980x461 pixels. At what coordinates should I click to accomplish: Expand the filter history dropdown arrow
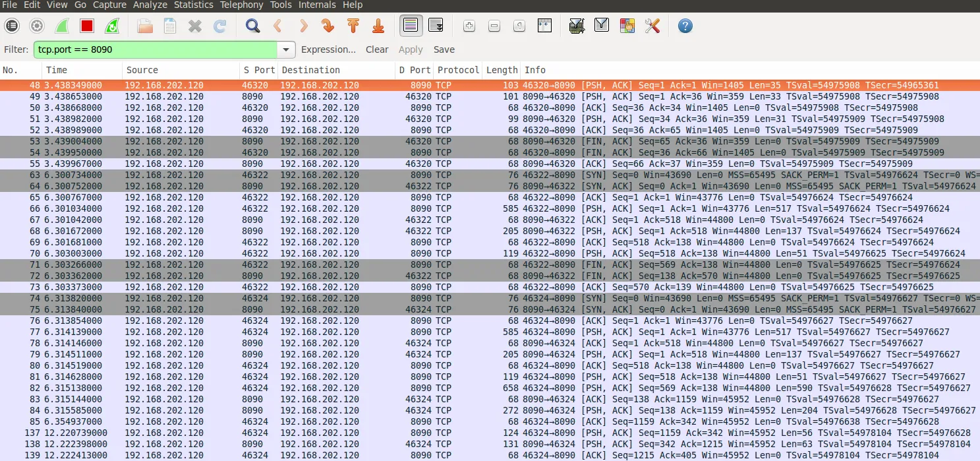pyautogui.click(x=287, y=49)
